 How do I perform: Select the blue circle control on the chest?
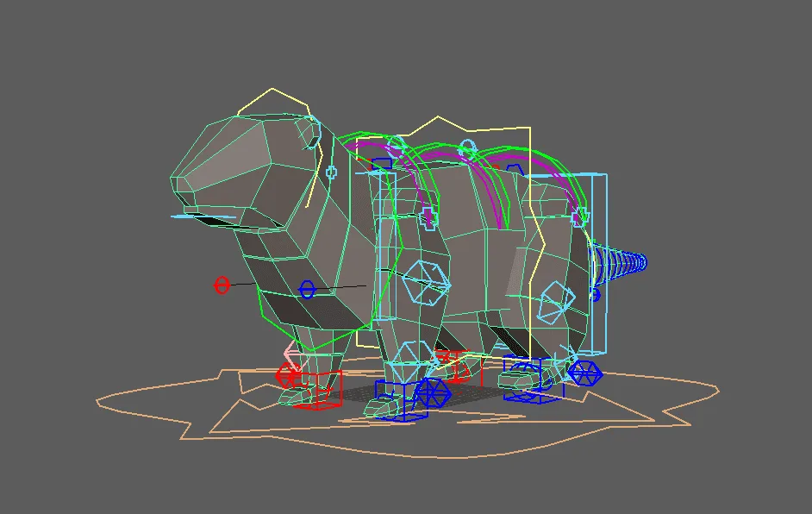coord(306,289)
